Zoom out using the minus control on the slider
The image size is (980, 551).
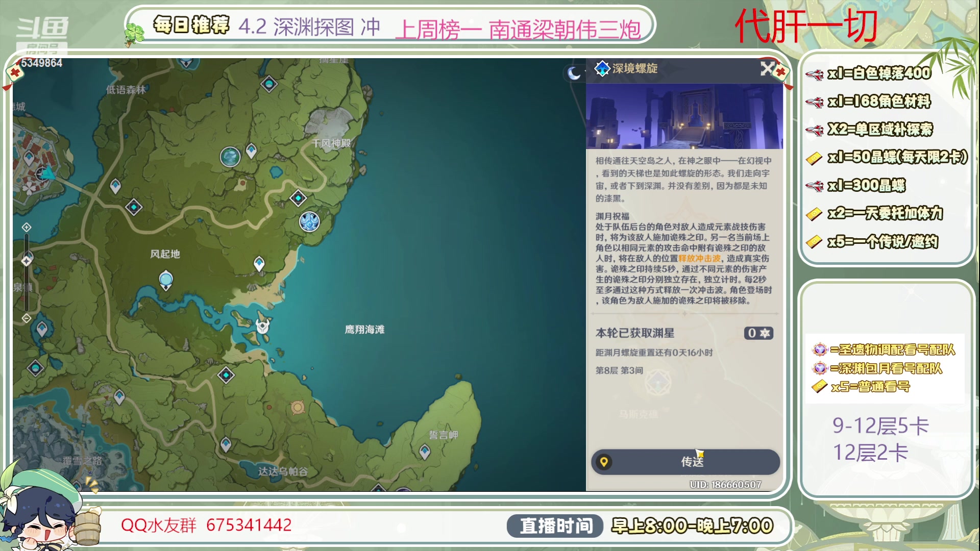27,317
